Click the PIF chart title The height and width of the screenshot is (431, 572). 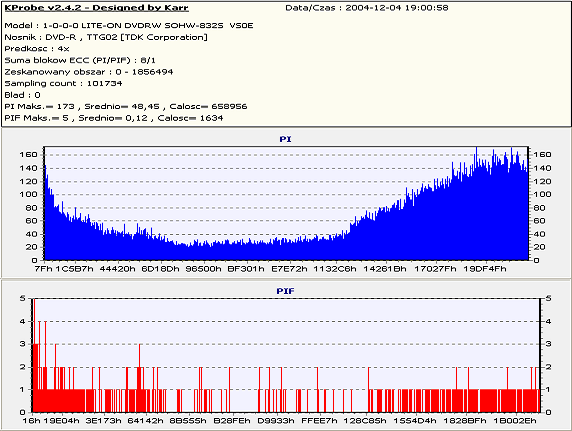click(285, 291)
